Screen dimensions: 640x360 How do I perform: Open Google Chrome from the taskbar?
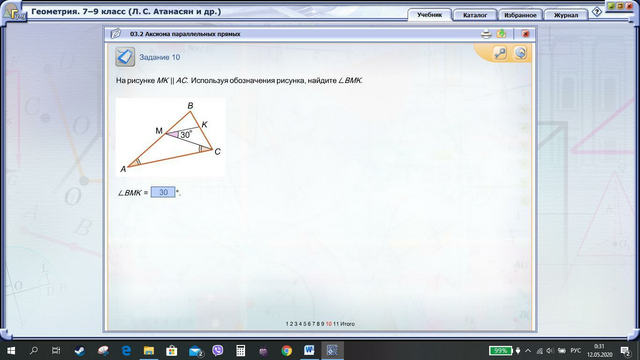pos(287,350)
